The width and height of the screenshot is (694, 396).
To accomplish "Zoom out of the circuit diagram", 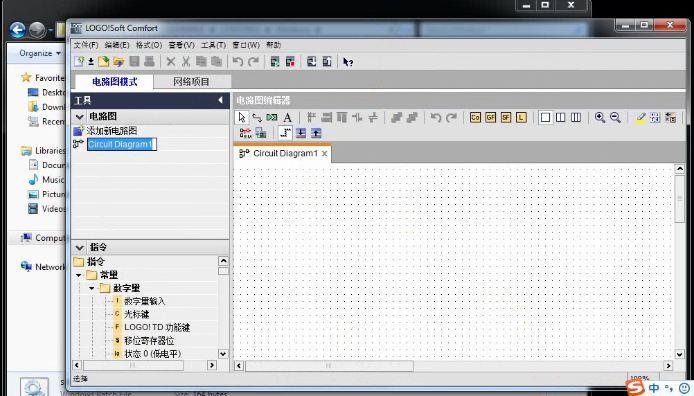I will 615,117.
